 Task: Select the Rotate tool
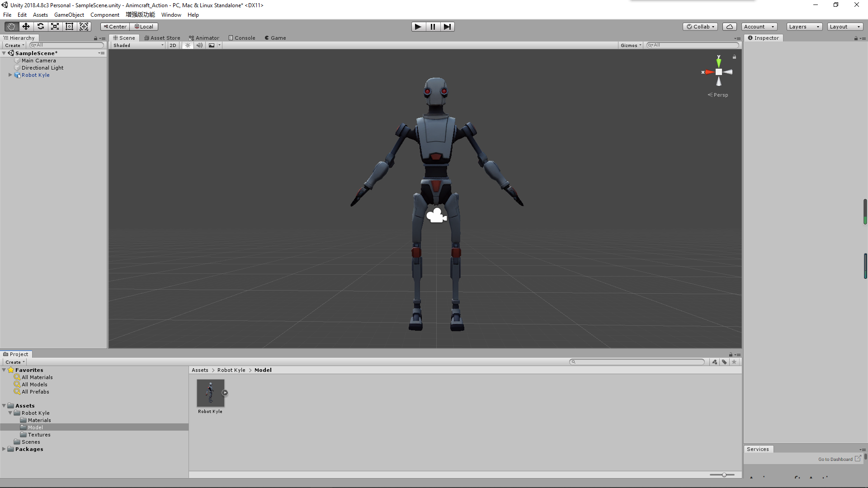[40, 27]
